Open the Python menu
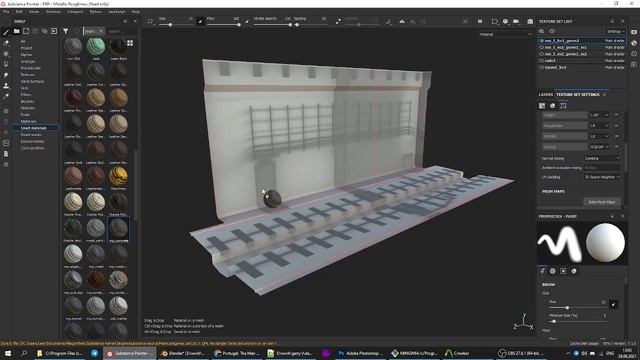The image size is (640, 360). point(96,12)
